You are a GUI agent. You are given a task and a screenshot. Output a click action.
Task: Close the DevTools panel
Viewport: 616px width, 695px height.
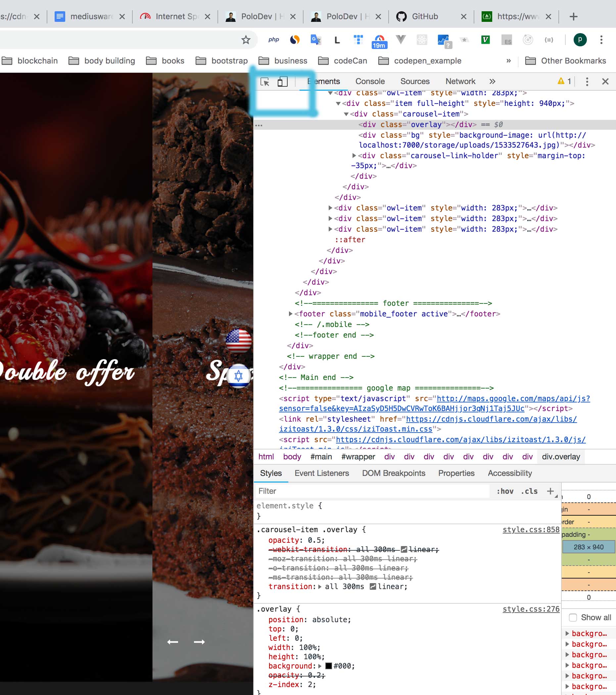tap(605, 82)
